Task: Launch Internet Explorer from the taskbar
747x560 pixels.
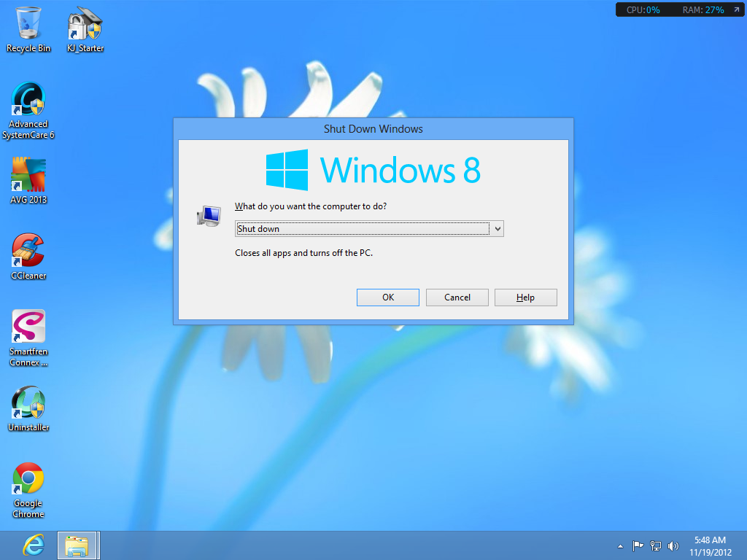Action: [x=34, y=545]
